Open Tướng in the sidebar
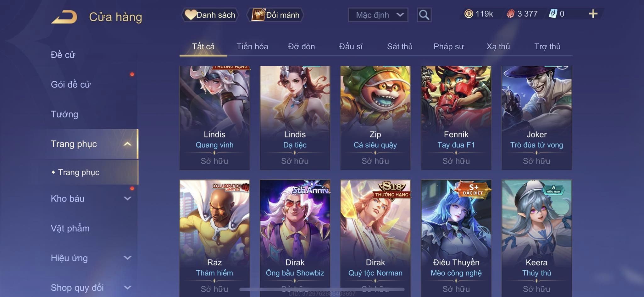This screenshot has width=644, height=297. click(x=64, y=114)
